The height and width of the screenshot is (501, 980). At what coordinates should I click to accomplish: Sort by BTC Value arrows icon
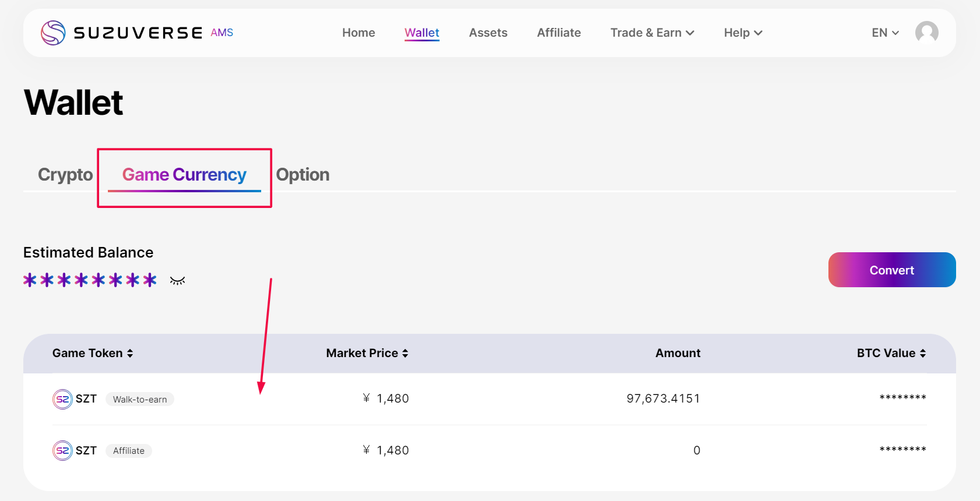point(923,354)
